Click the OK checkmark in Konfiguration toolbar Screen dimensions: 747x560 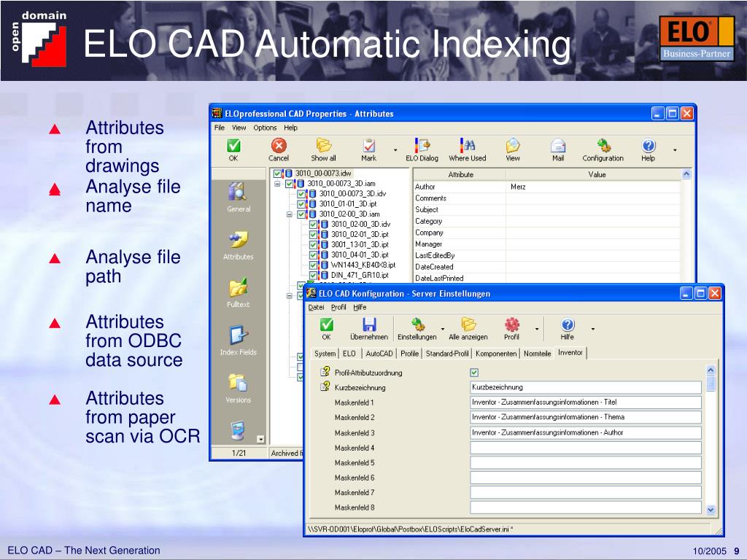click(x=326, y=324)
